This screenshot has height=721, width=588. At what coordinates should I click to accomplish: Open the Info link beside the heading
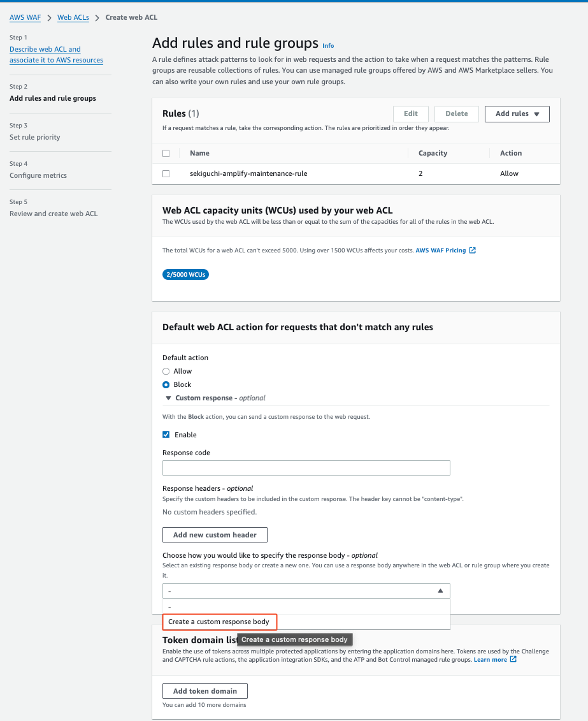coord(328,45)
